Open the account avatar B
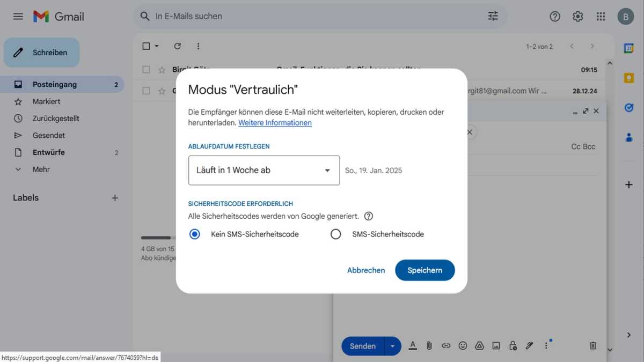The height and width of the screenshot is (362, 644). pos(625,17)
